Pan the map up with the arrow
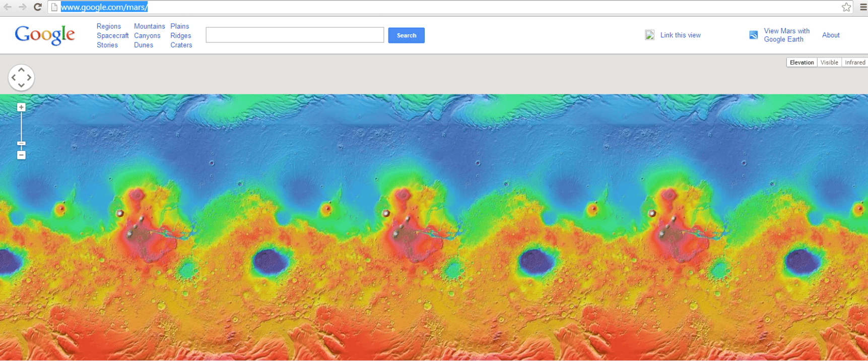Image resolution: width=868 pixels, height=361 pixels. 21,70
